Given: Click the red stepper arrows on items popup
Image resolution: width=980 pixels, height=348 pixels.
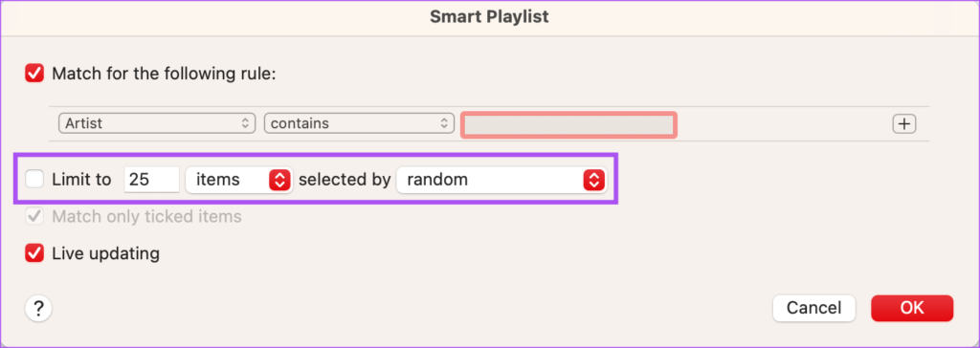Looking at the screenshot, I should [x=279, y=180].
